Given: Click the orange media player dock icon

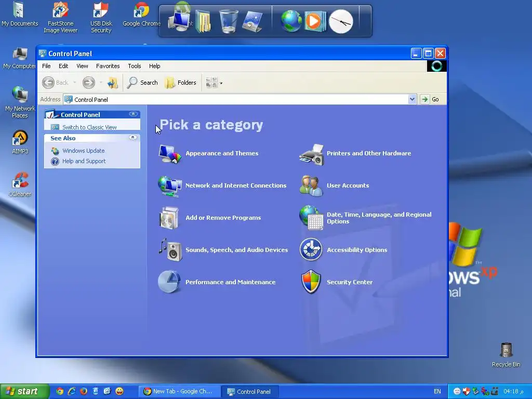Looking at the screenshot, I should [314, 21].
